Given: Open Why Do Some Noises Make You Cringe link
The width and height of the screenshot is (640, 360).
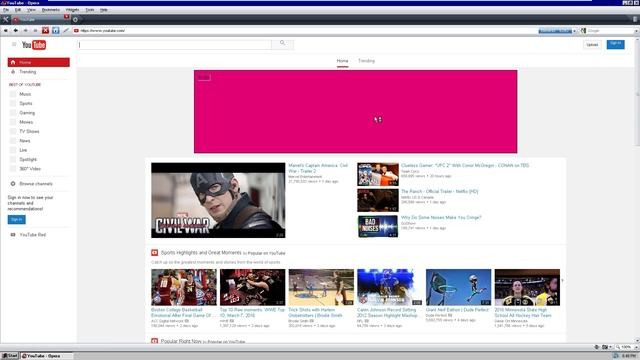Looking at the screenshot, I should pos(441,218).
